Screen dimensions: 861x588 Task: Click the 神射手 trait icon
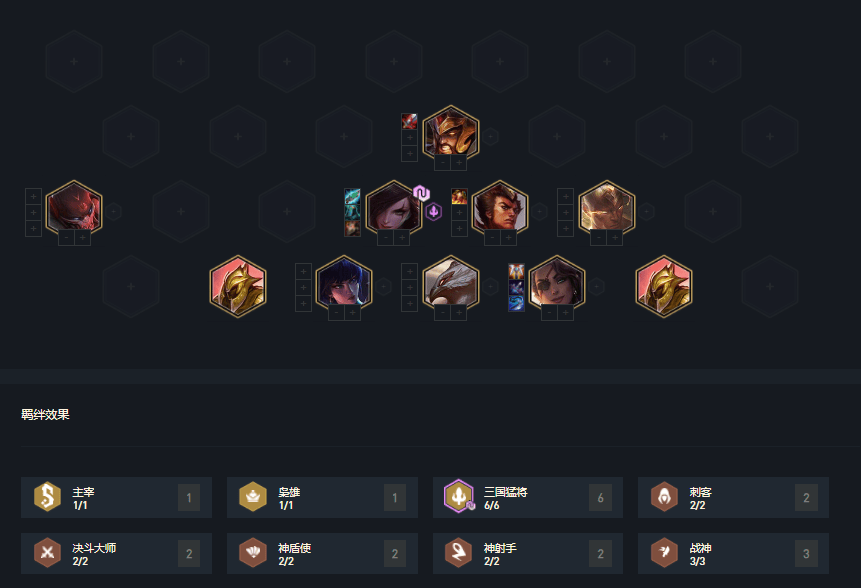[458, 553]
